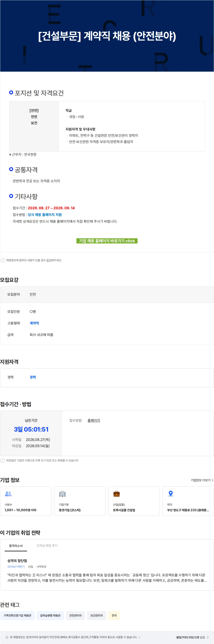Switch to the 인적성·면접 후기 tab

tap(47, 546)
